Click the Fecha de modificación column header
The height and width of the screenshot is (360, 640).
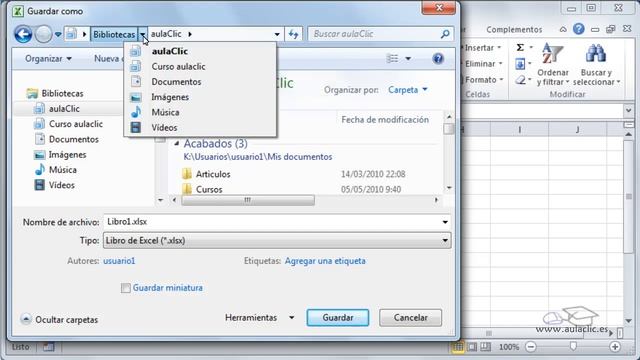[x=385, y=120]
